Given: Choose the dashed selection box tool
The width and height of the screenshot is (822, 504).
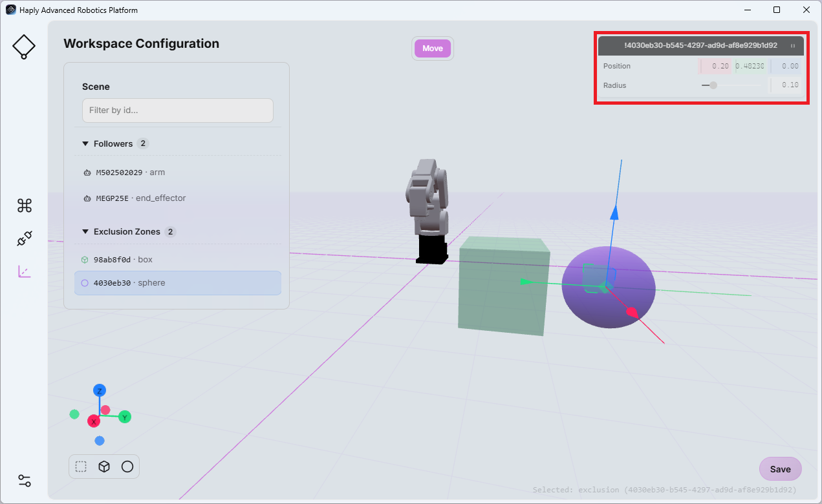Looking at the screenshot, I should pos(81,467).
